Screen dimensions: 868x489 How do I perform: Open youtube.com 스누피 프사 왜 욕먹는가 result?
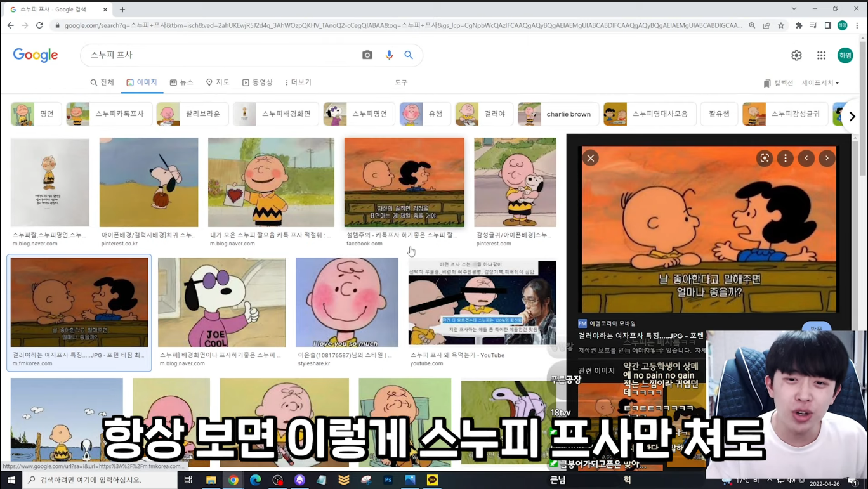click(482, 302)
